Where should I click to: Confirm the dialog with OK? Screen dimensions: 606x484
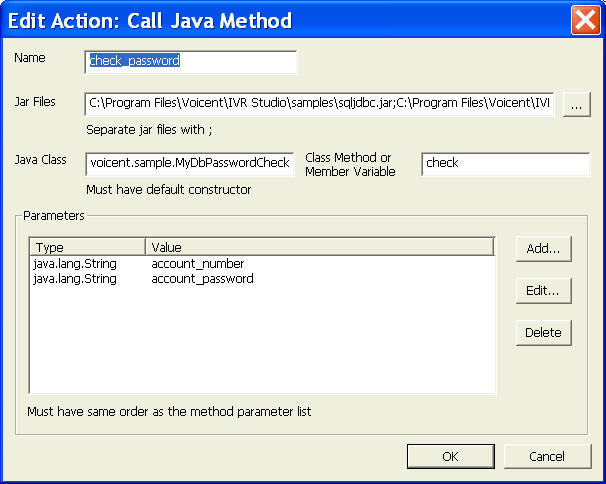[450, 456]
